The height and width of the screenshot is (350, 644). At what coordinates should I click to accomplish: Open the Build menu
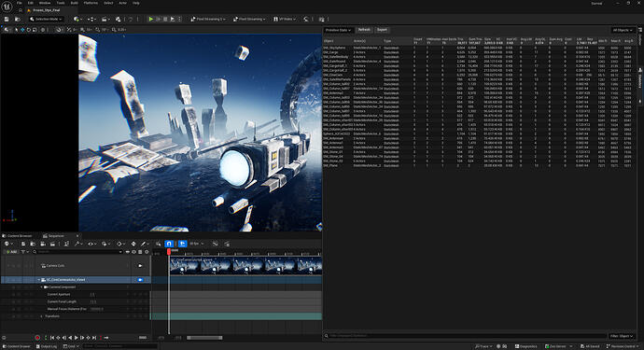click(75, 3)
